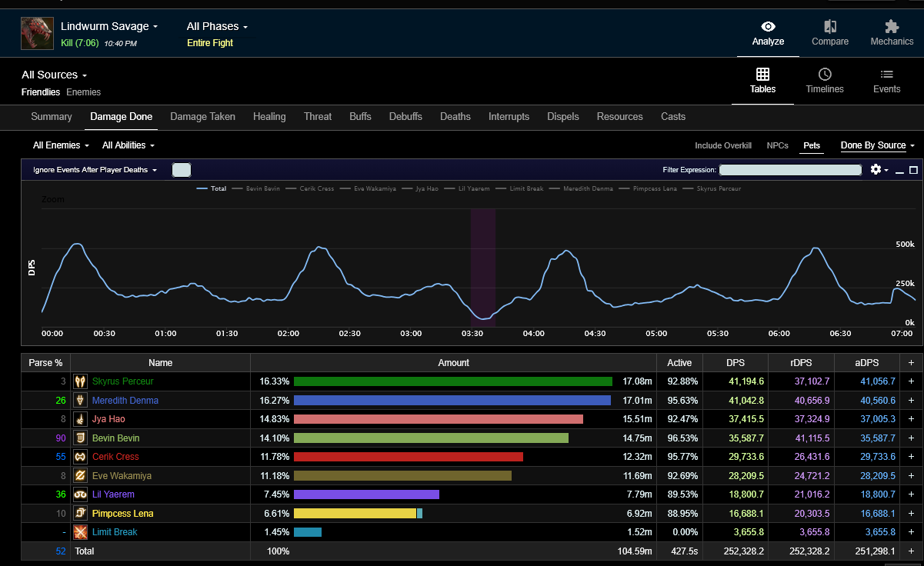Switch to the Damage Taken tab
The height and width of the screenshot is (566, 924).
[202, 117]
